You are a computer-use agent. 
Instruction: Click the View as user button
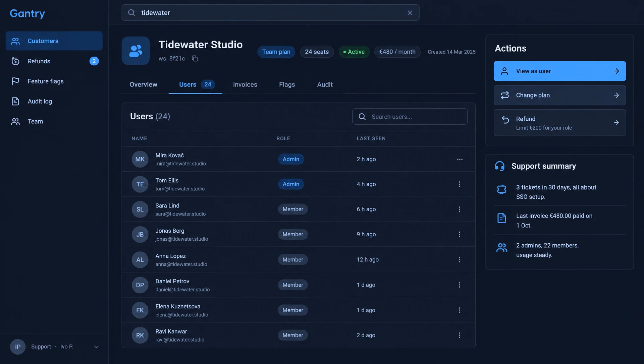click(559, 71)
